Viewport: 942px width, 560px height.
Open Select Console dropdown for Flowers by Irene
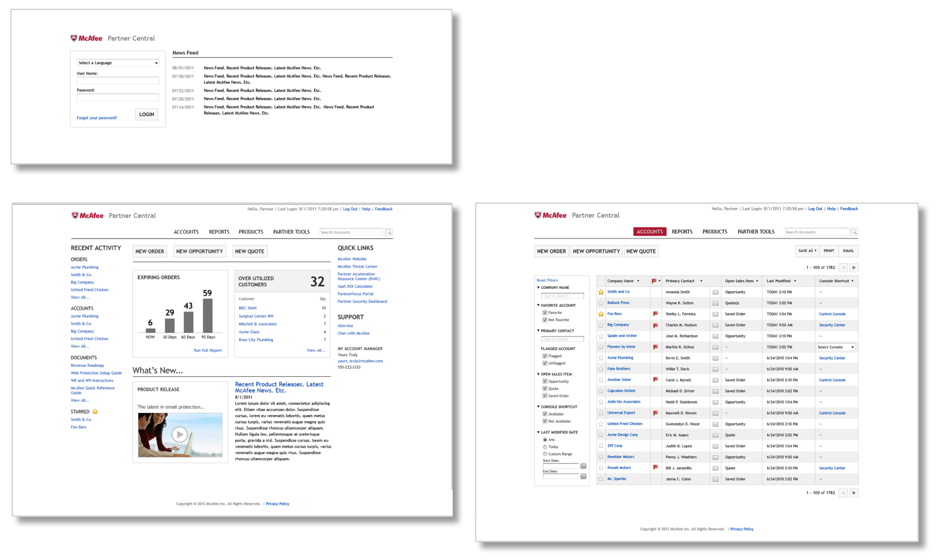836,347
